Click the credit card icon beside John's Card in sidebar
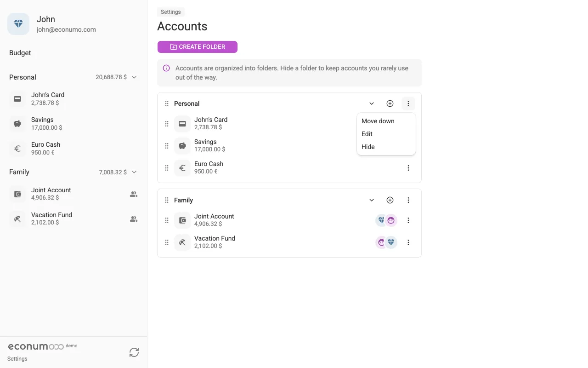This screenshot has height=368, width=588. (17, 99)
